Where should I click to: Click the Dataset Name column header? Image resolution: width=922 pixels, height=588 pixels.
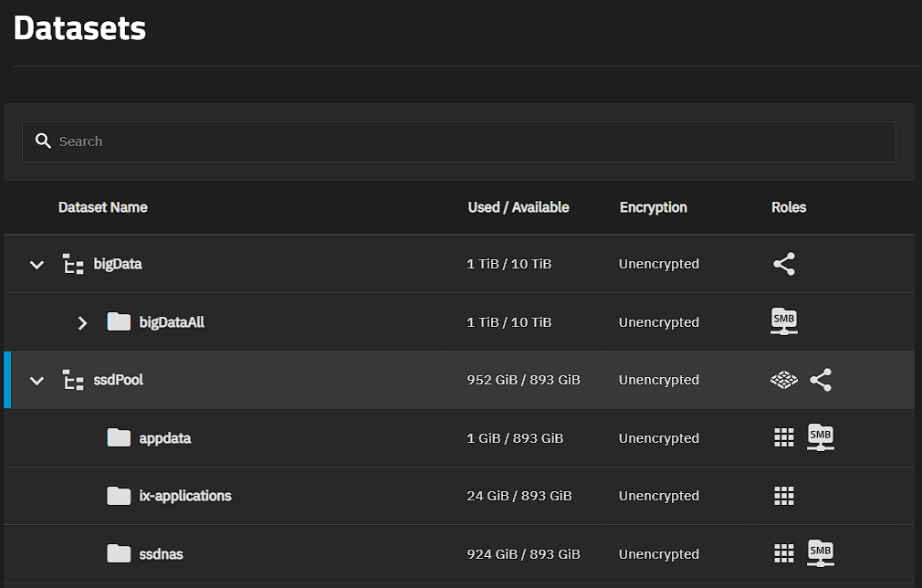[103, 207]
